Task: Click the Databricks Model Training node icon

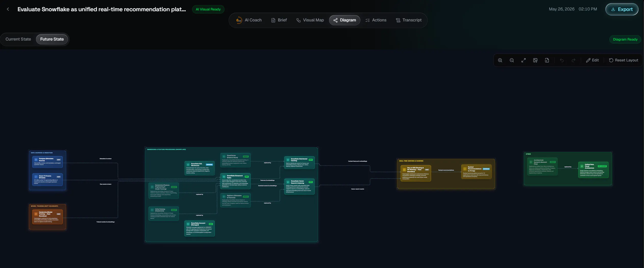Action: (x=36, y=214)
